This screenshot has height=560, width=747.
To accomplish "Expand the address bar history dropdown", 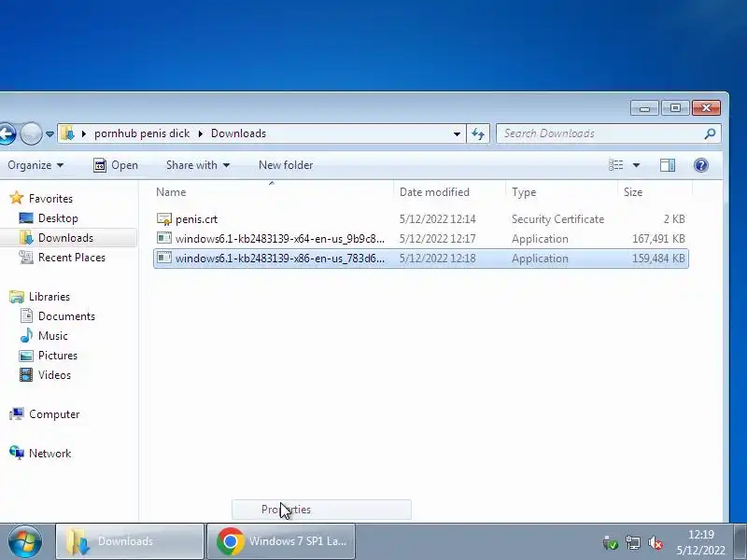I will (457, 133).
